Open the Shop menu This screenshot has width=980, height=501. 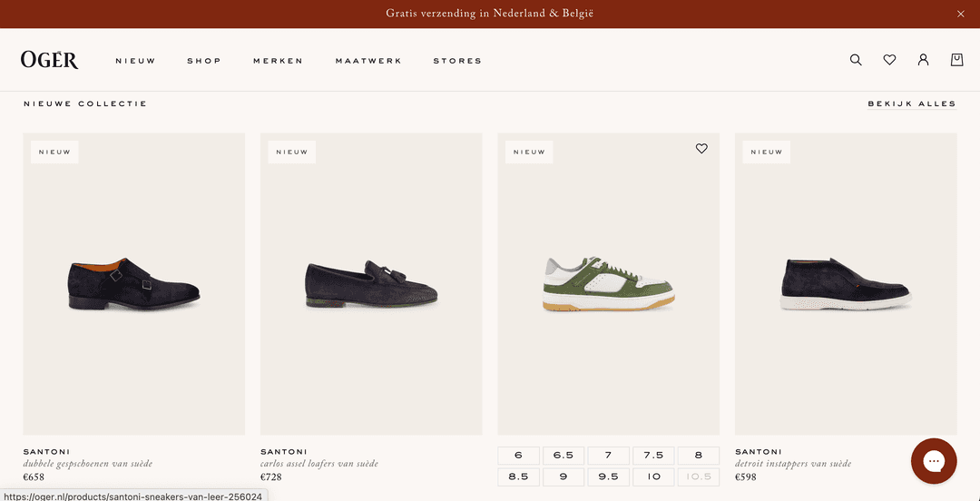(204, 61)
